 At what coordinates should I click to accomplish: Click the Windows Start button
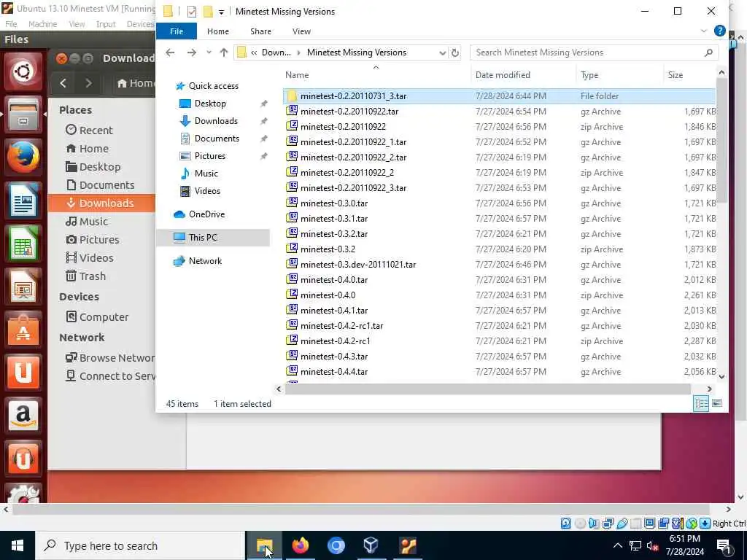[18, 545]
